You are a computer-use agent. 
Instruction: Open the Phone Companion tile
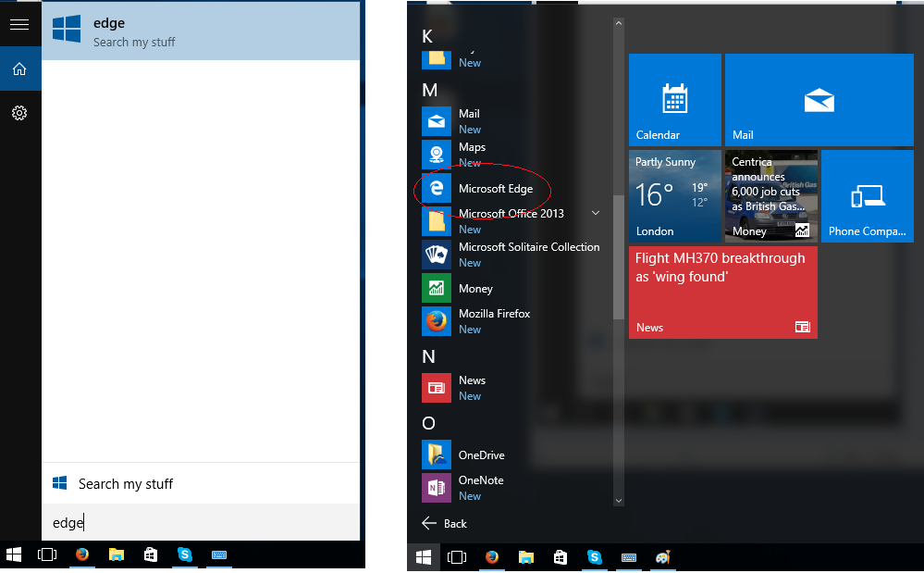(x=868, y=195)
